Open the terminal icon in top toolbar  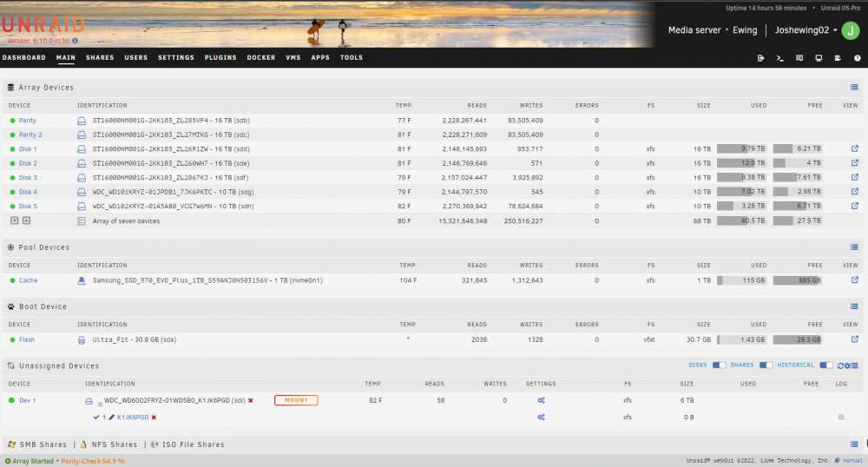tap(780, 58)
